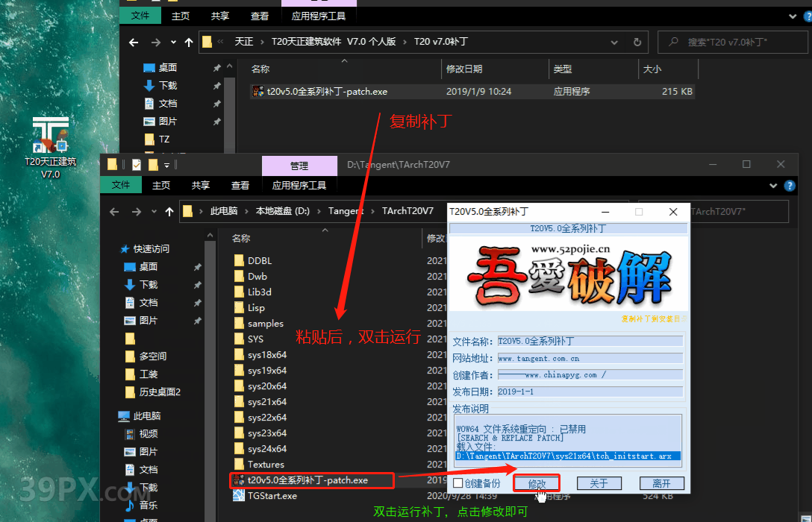Screen dimensions: 812x522
Task: Expand ribbon chevron in top window
Action: pos(793,16)
